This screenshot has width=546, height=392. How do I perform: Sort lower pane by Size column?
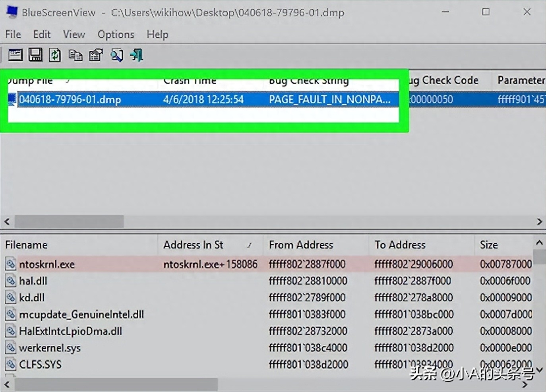click(503, 245)
